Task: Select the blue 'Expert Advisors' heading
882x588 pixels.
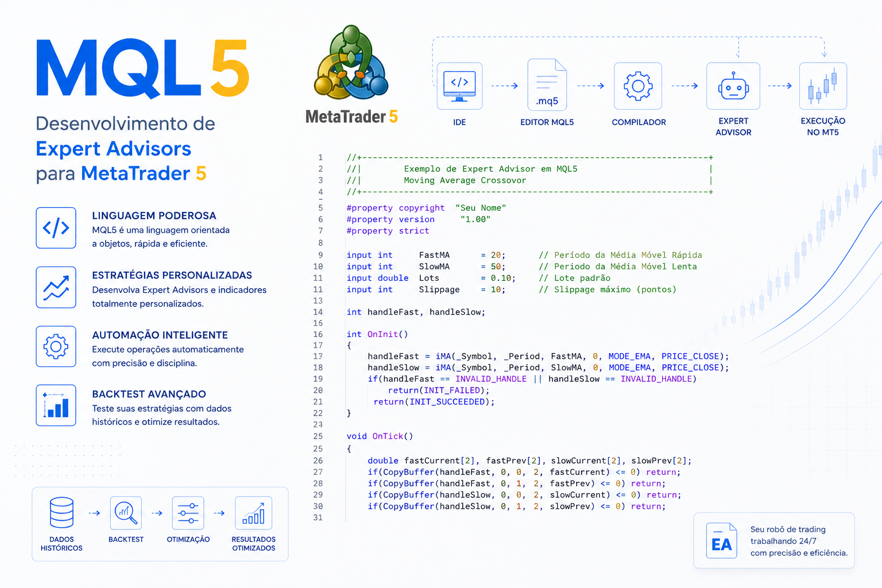Action: click(114, 149)
